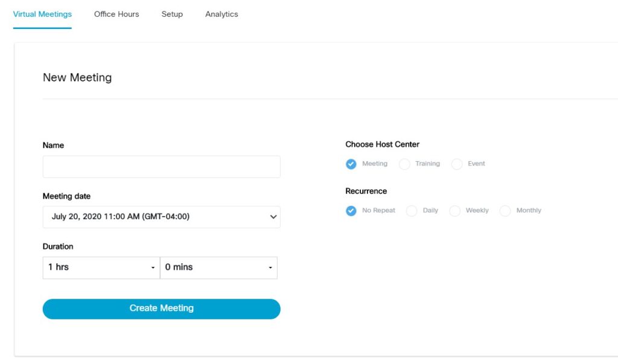Click the meeting Name input field
618x364 pixels.
click(x=161, y=167)
